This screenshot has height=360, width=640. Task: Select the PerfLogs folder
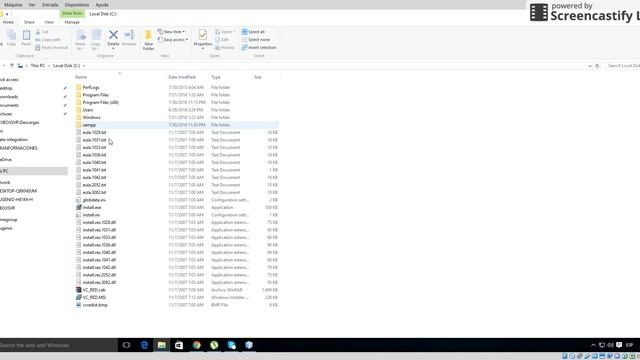tap(91, 87)
